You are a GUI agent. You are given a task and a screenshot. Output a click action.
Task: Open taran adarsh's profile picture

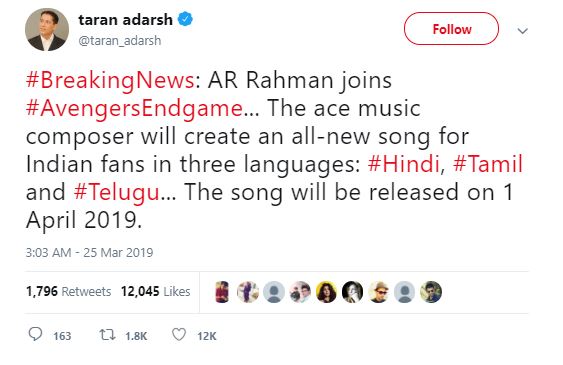point(47,29)
